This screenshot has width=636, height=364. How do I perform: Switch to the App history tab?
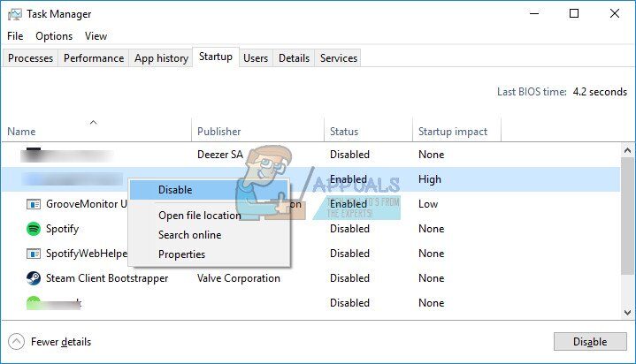pyautogui.click(x=162, y=58)
